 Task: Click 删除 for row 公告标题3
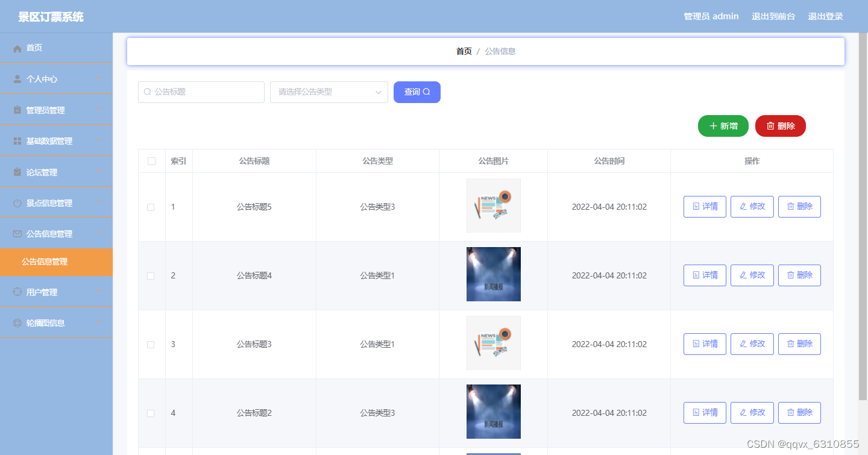click(799, 344)
